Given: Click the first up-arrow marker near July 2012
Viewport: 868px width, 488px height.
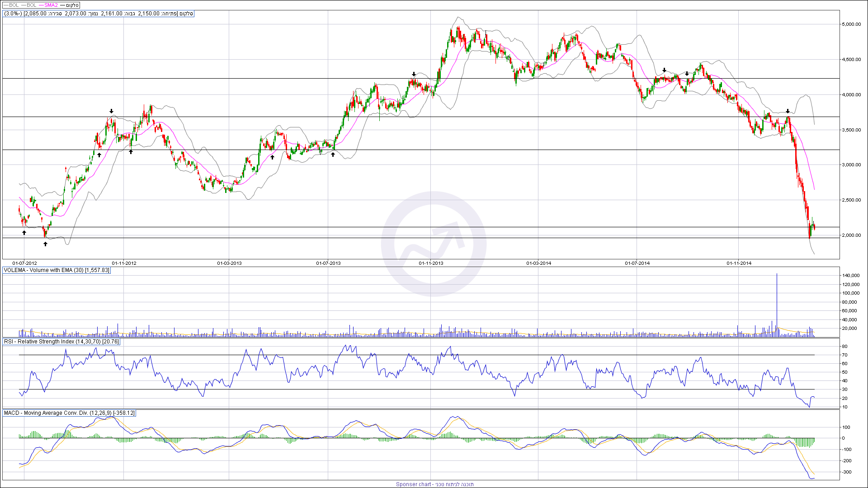Looking at the screenshot, I should pos(24,233).
